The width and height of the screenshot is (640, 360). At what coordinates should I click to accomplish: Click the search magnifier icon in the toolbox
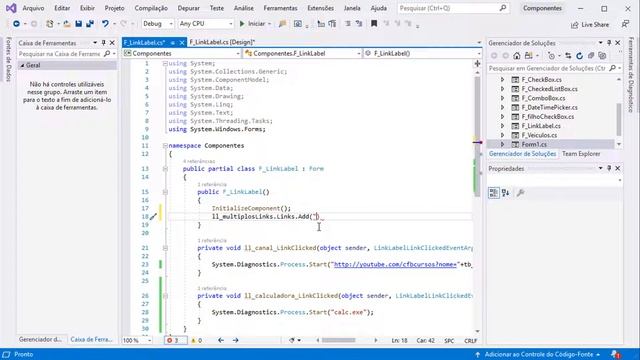[107, 53]
